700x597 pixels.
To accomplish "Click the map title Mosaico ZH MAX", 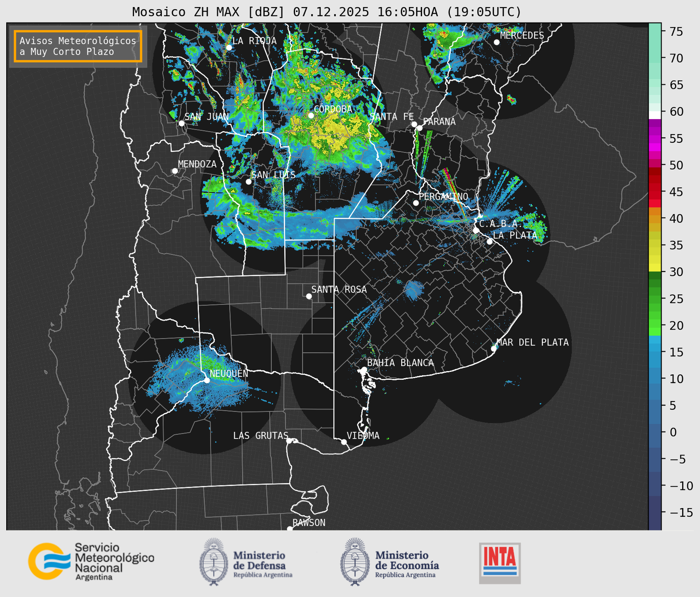I will [327, 12].
